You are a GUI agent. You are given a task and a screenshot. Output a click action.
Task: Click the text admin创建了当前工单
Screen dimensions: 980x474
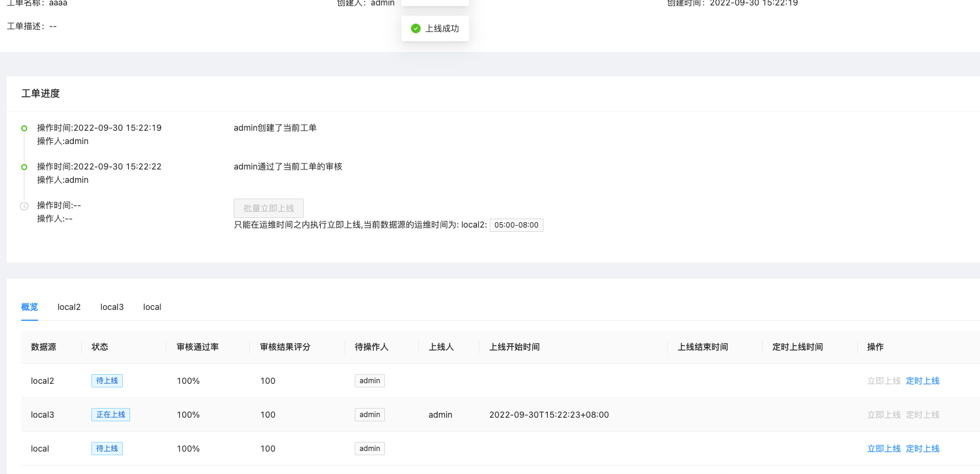[x=275, y=128]
